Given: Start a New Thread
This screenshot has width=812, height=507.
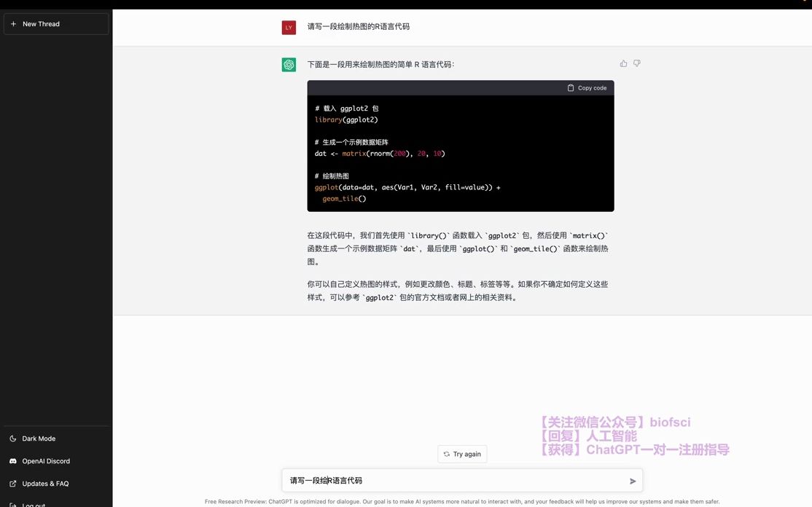Looking at the screenshot, I should tap(40, 23).
